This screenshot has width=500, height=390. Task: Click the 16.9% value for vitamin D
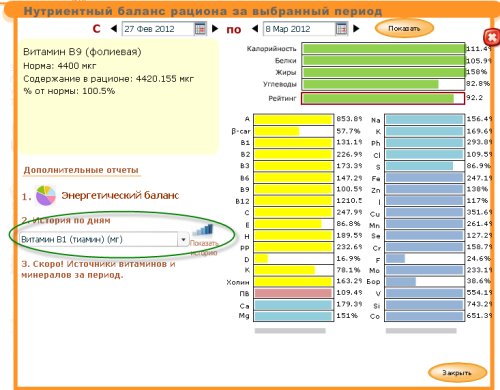click(x=348, y=258)
